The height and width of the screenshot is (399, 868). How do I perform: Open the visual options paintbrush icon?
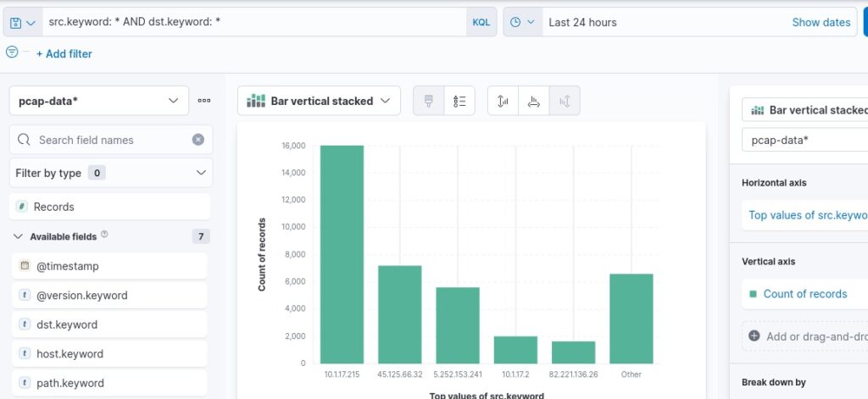[428, 101]
